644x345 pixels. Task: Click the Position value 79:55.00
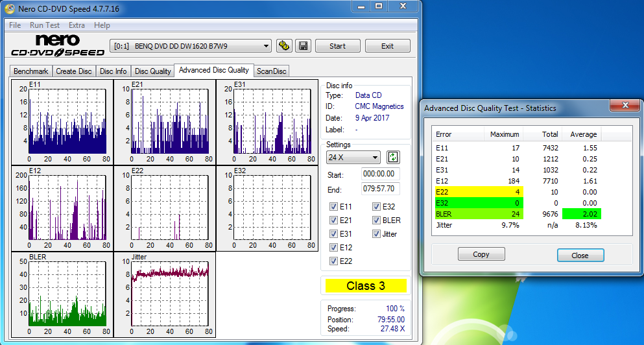[390, 320]
